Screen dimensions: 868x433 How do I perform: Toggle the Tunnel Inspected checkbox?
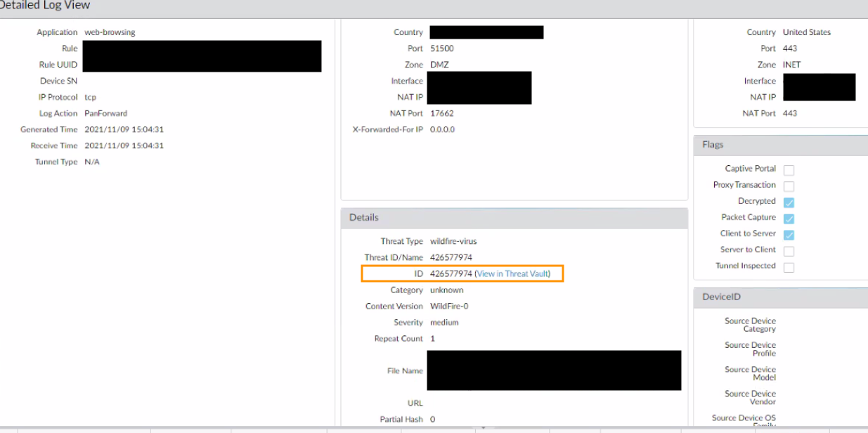(x=789, y=267)
